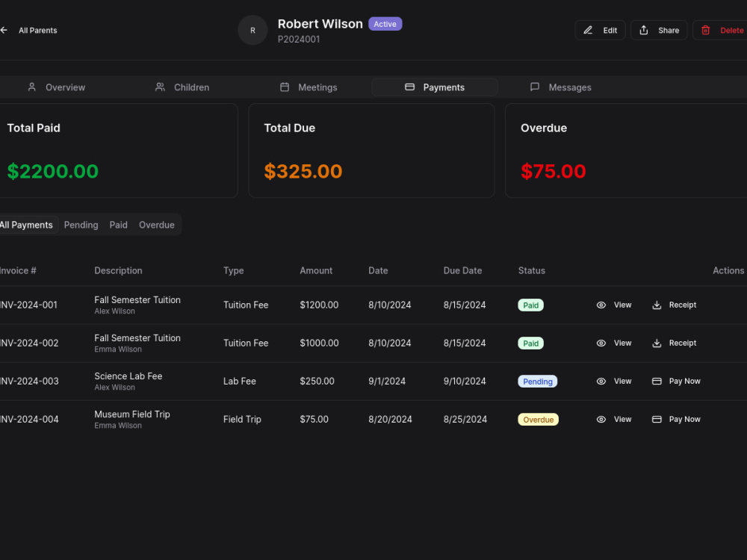The height and width of the screenshot is (560, 747).
Task: Click the back arrow beside All Parents
Action: point(4,30)
